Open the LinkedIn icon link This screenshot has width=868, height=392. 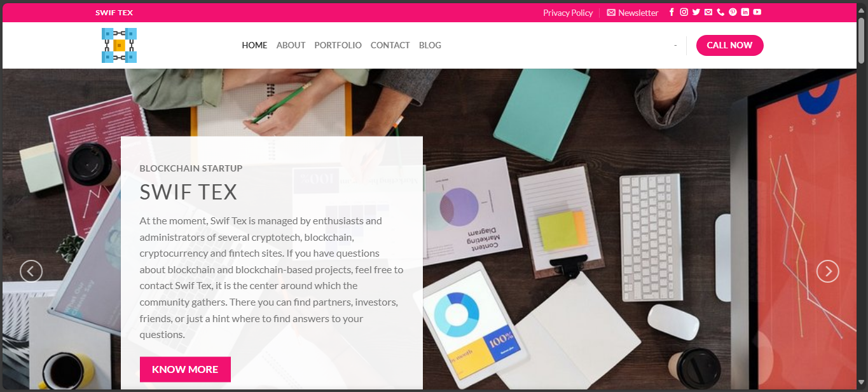click(x=745, y=12)
